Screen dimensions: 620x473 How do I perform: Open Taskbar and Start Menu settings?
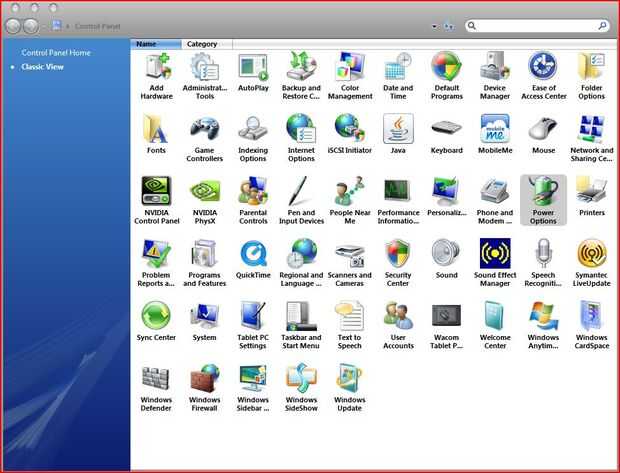point(301,325)
